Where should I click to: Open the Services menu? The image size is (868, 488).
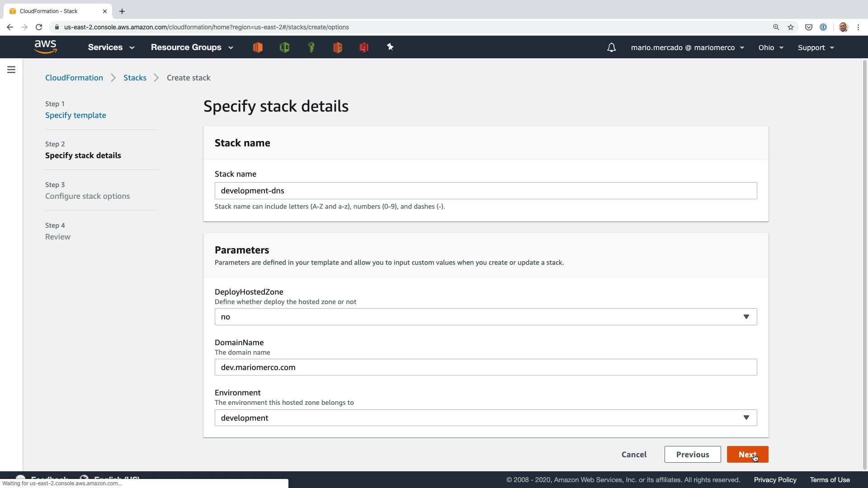coord(111,47)
